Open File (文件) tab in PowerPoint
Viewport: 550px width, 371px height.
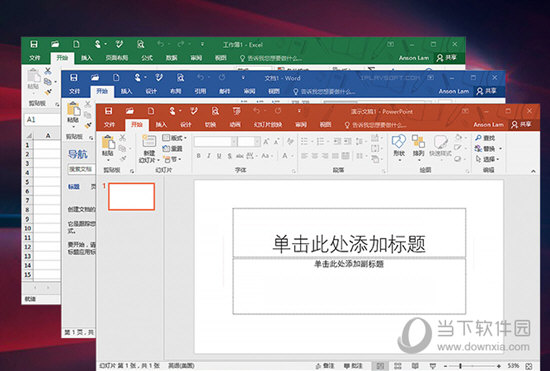pyautogui.click(x=109, y=124)
